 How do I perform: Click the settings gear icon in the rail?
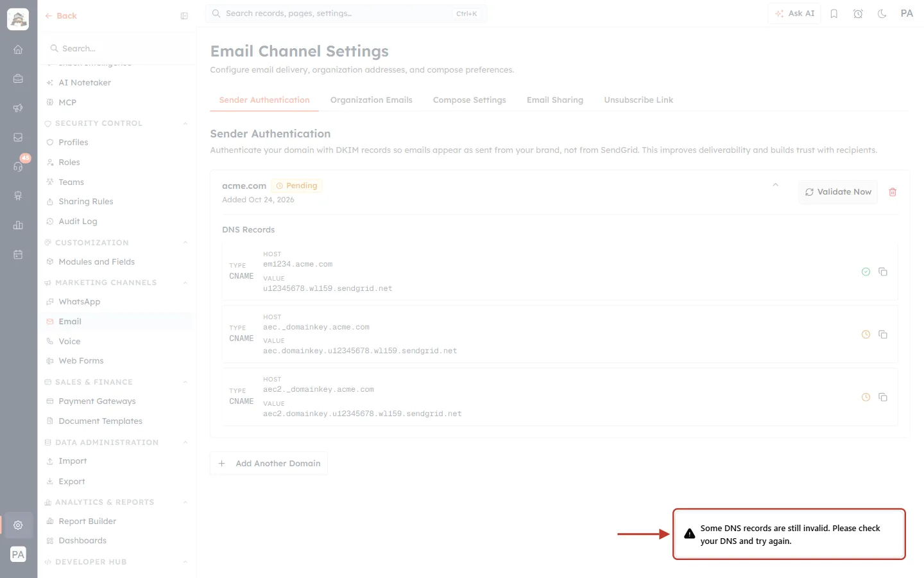[x=18, y=525]
